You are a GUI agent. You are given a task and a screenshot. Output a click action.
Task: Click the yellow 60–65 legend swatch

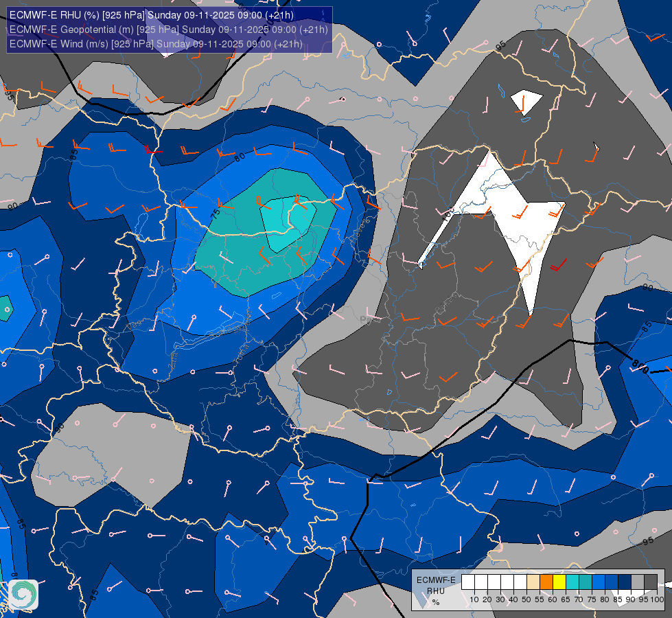[x=559, y=582]
